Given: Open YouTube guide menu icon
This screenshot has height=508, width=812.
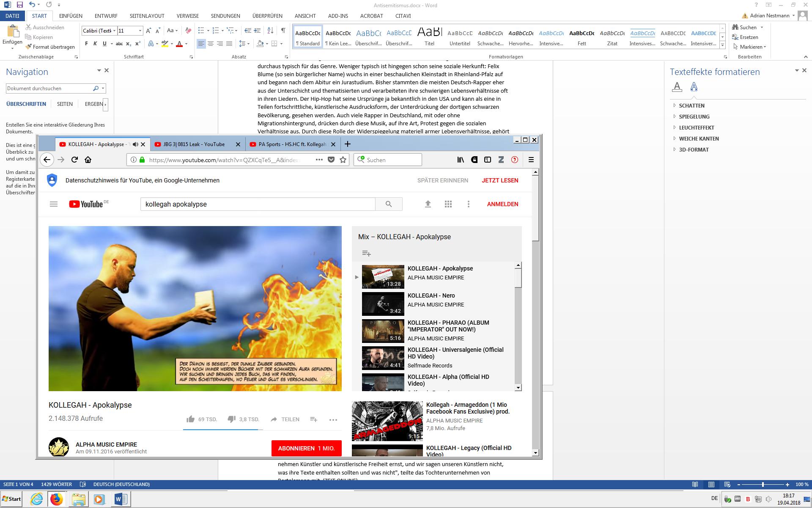Looking at the screenshot, I should 54,204.
